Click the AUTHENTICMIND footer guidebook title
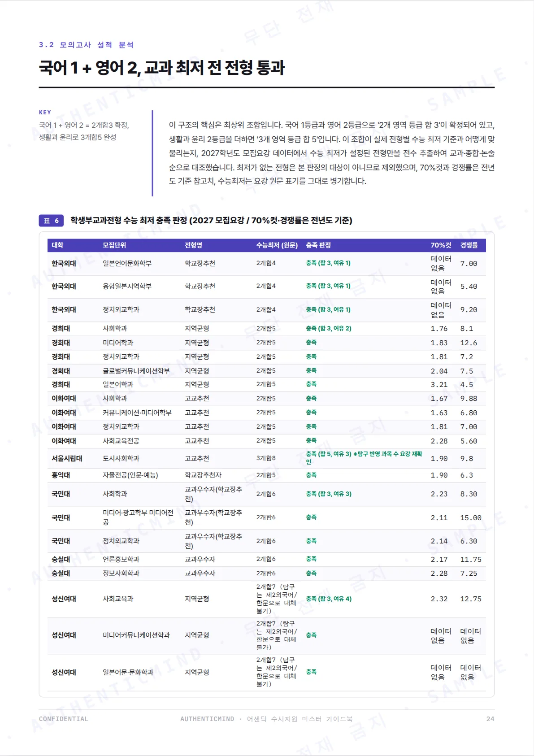534x756 pixels. tap(266, 719)
